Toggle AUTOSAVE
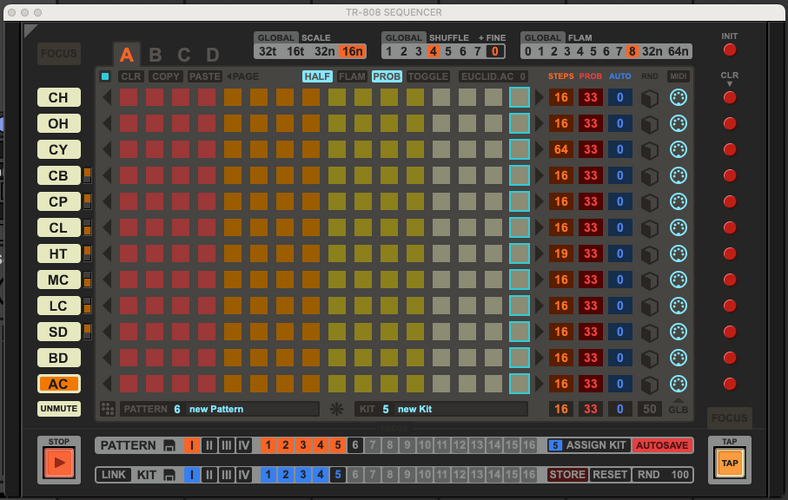 point(662,445)
